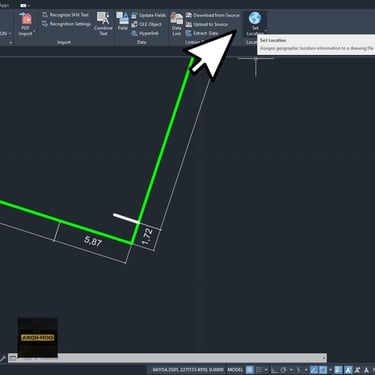Open the polar tracking angle dropdown
Screen dimensions: 375x375
click(x=291, y=370)
